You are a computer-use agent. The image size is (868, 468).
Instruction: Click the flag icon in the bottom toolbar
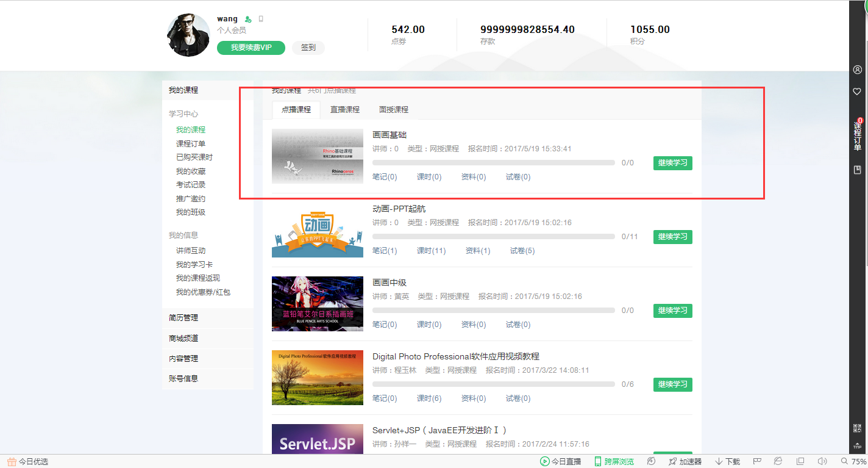coord(756,461)
